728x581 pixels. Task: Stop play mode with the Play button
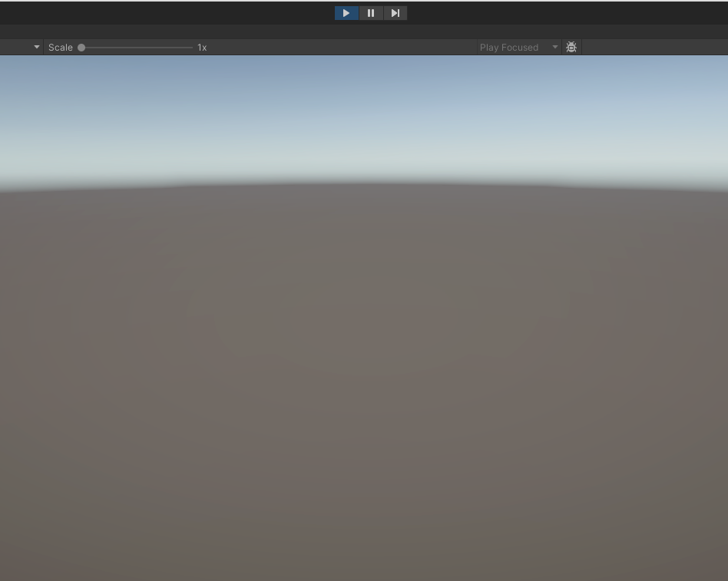point(346,12)
